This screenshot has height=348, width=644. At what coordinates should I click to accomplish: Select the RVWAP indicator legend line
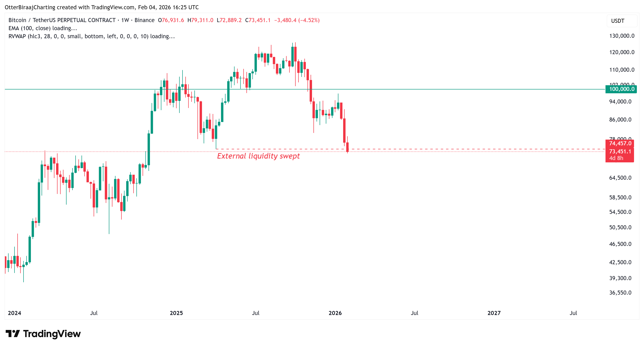(x=91, y=36)
